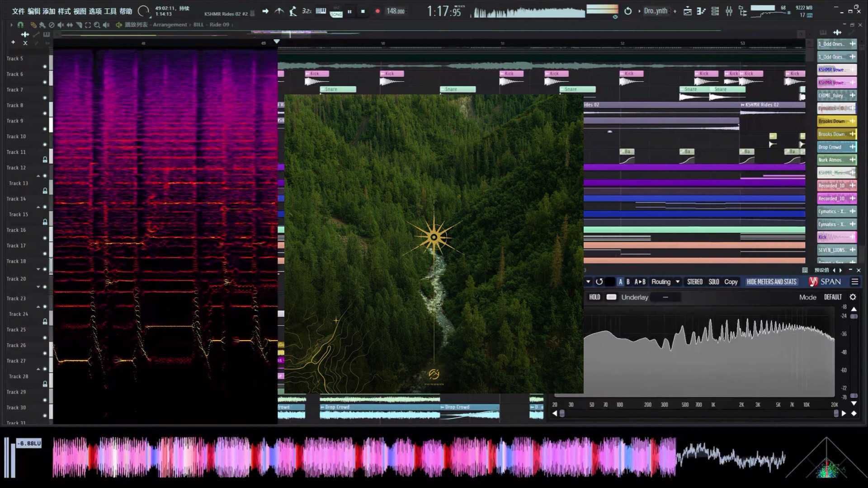
Task: Open SPAN Underlay selector
Action: (x=665, y=297)
